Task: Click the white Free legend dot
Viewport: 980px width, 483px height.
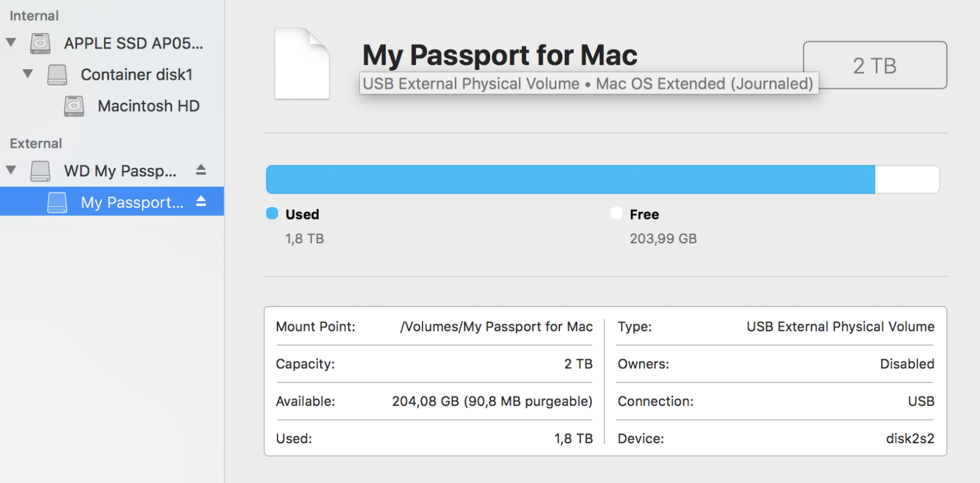Action: 616,213
